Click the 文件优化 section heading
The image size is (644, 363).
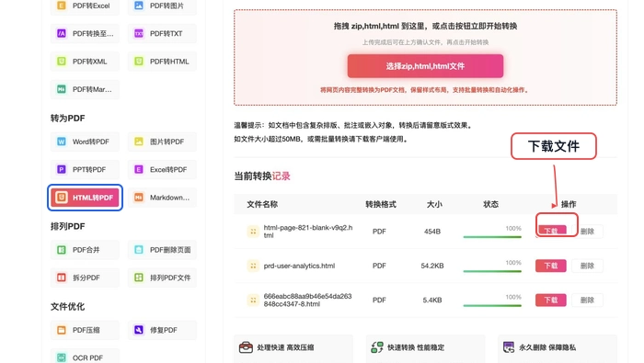tap(67, 306)
